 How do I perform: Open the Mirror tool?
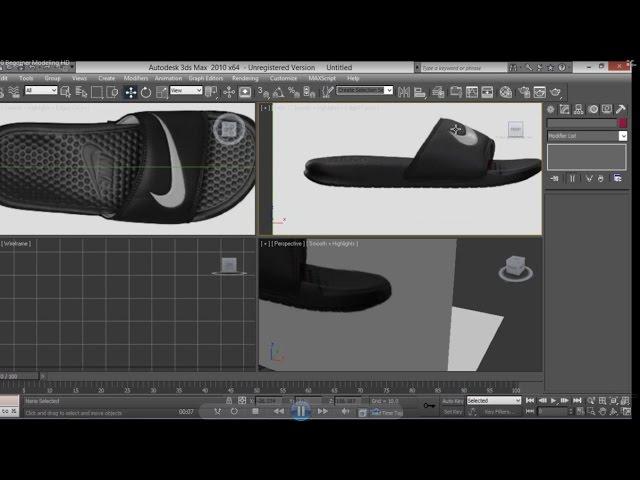click(x=404, y=92)
